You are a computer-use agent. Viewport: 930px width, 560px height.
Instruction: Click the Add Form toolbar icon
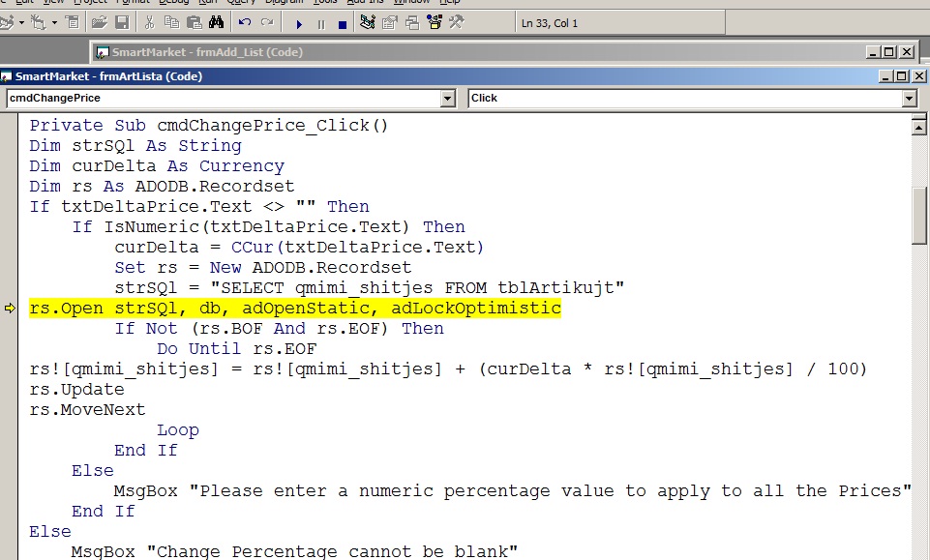[x=39, y=23]
